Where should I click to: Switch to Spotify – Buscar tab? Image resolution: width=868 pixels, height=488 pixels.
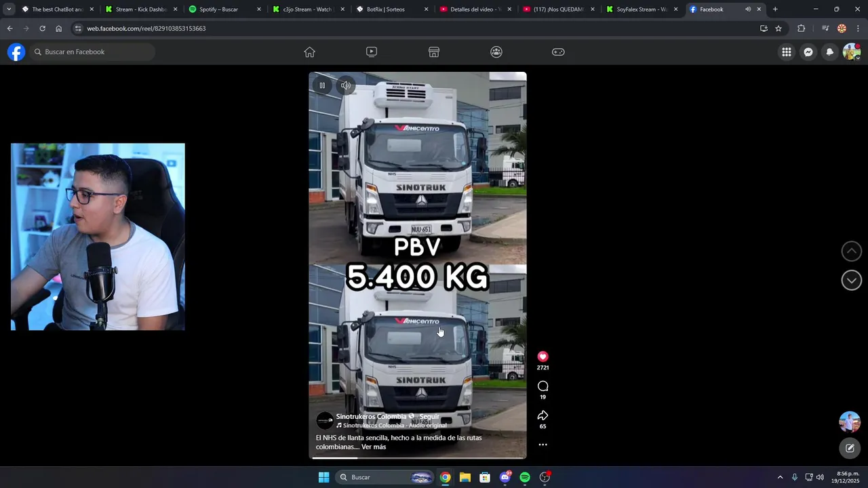tap(224, 9)
